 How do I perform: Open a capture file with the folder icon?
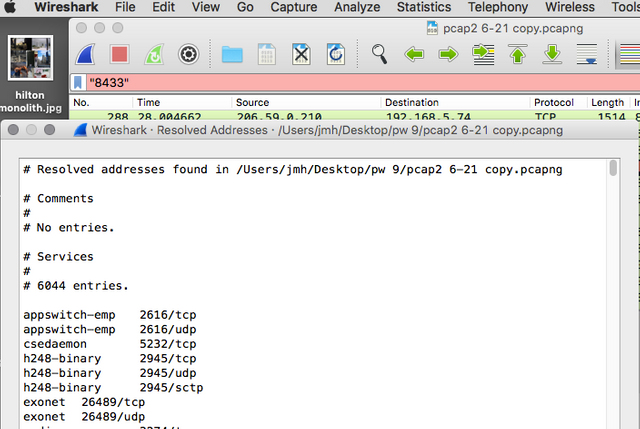click(x=232, y=54)
